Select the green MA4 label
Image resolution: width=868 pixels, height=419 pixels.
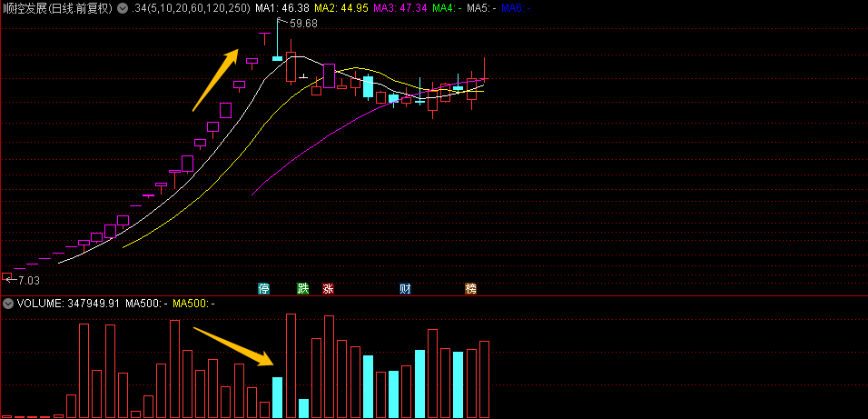click(x=448, y=8)
